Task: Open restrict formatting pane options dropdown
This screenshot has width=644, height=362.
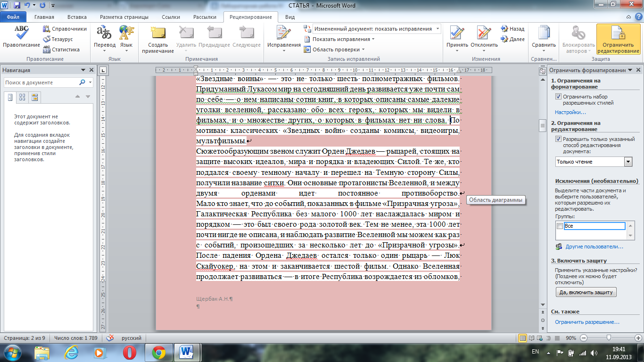Action: point(630,70)
